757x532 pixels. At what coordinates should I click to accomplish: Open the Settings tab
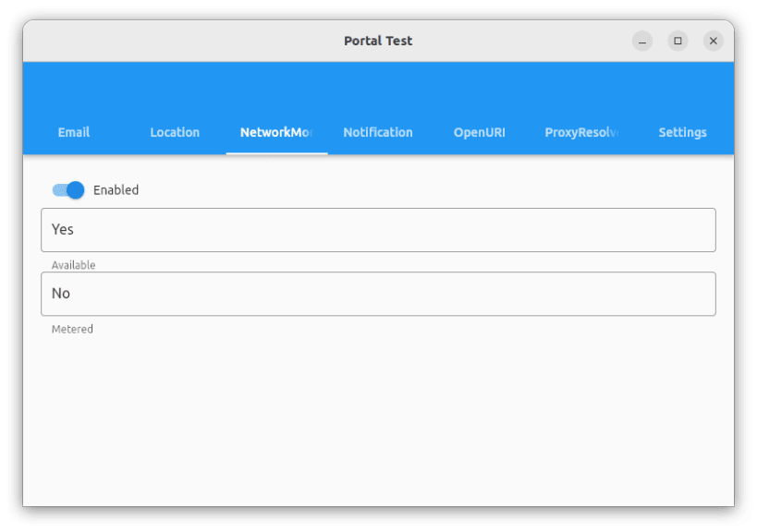point(683,132)
